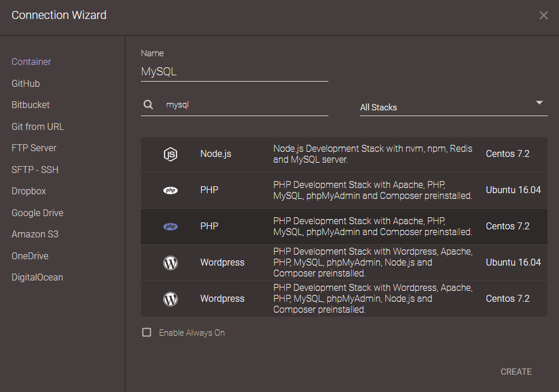Click the magnifying glass search icon
This screenshot has height=392, width=559.
(x=148, y=105)
